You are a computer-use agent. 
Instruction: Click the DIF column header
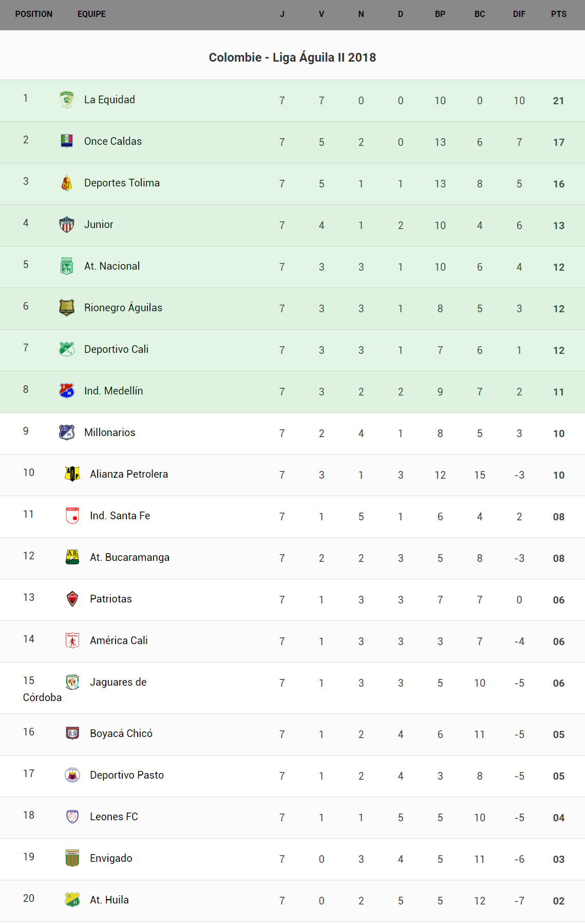point(519,14)
